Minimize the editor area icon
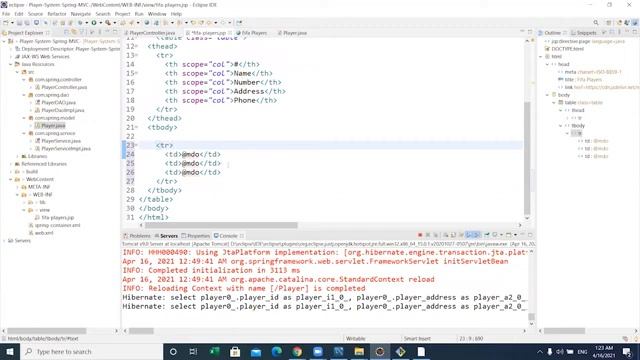 [x=522, y=32]
